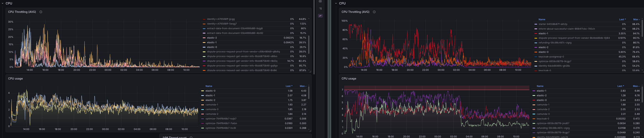The image size is (644, 138).
Task: Sort right CPU usage legend by Name header
Action: pos(540,86)
